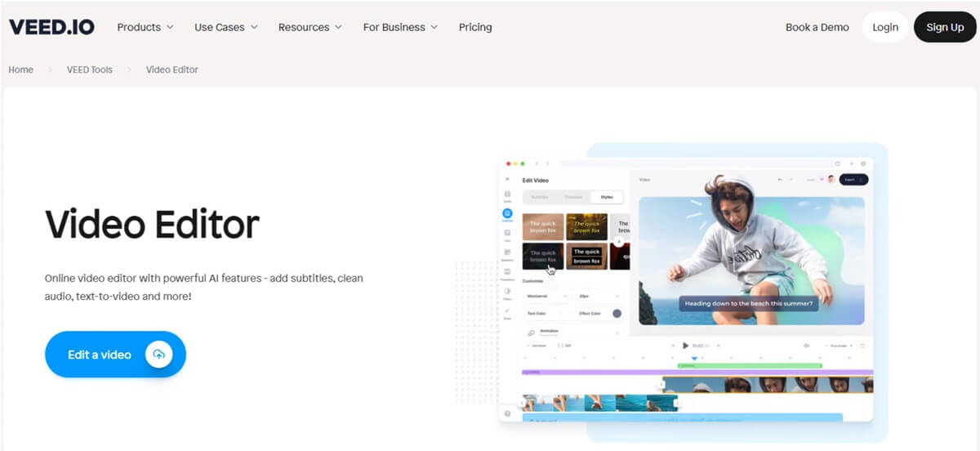Expand the Resources menu
This screenshot has width=980, height=451.
click(310, 27)
